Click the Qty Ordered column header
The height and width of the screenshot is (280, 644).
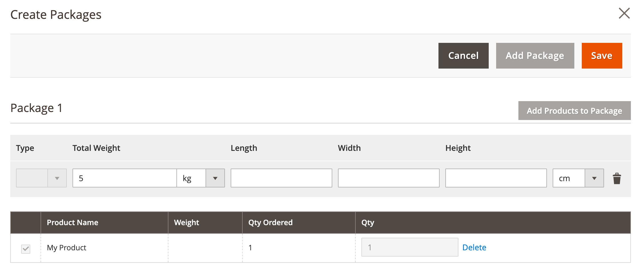tap(270, 222)
